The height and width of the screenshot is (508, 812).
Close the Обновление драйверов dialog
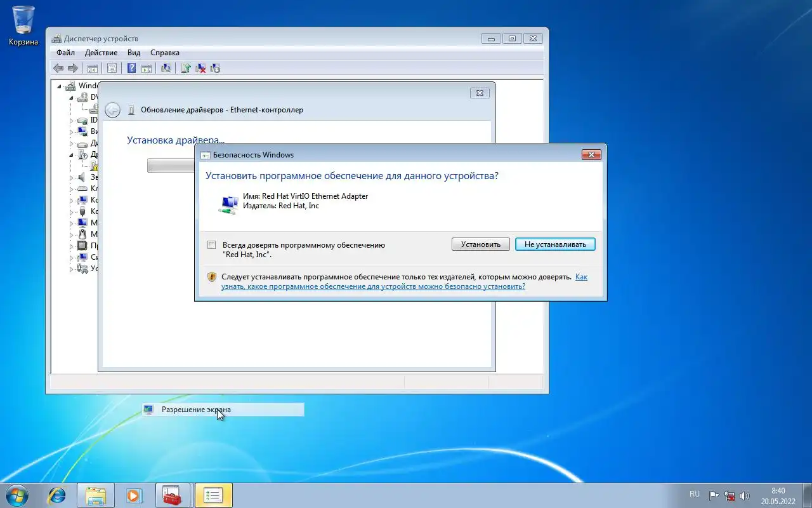[x=480, y=93]
